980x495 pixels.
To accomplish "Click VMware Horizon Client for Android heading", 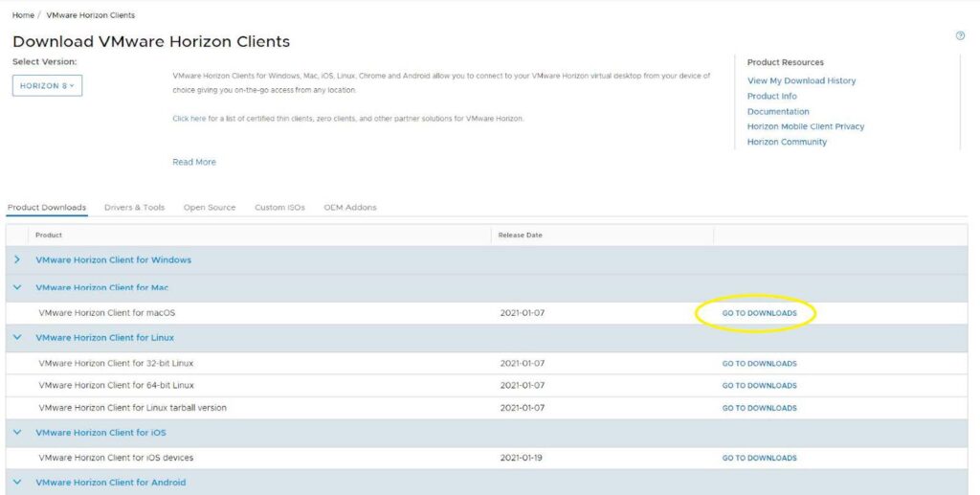I will [111, 483].
